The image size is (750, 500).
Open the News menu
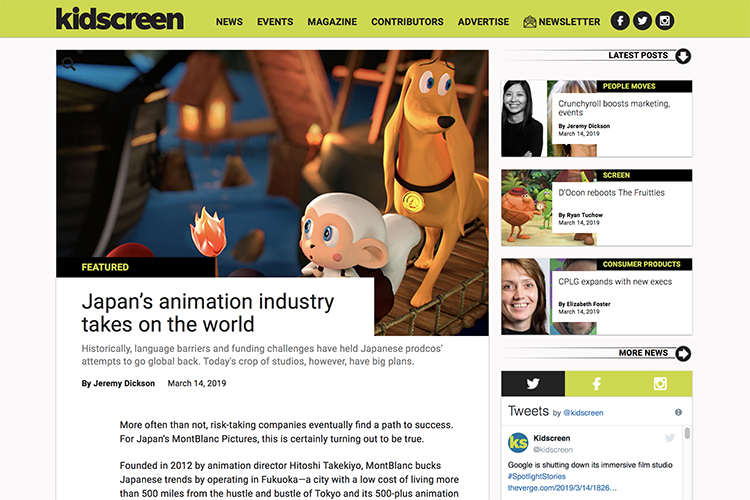[229, 21]
